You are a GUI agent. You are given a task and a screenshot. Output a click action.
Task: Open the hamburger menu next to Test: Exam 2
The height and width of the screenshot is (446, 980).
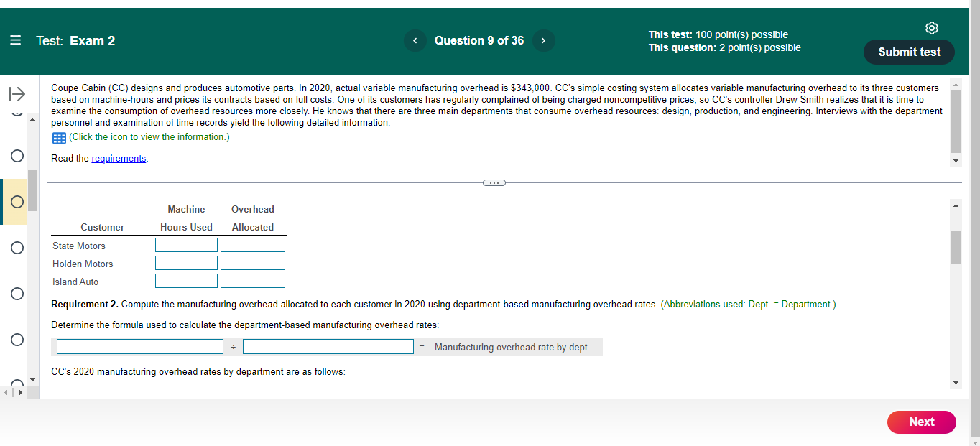[x=15, y=40]
